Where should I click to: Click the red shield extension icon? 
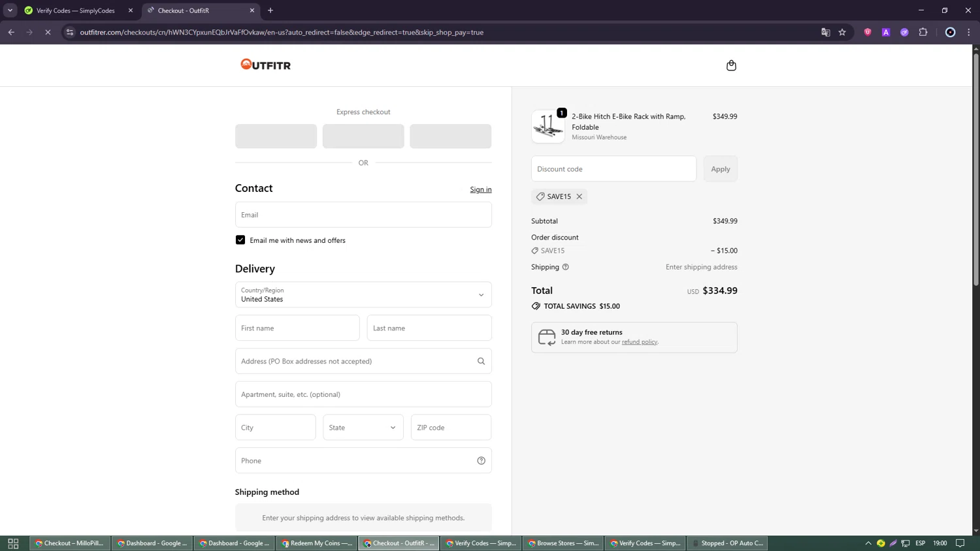click(868, 32)
